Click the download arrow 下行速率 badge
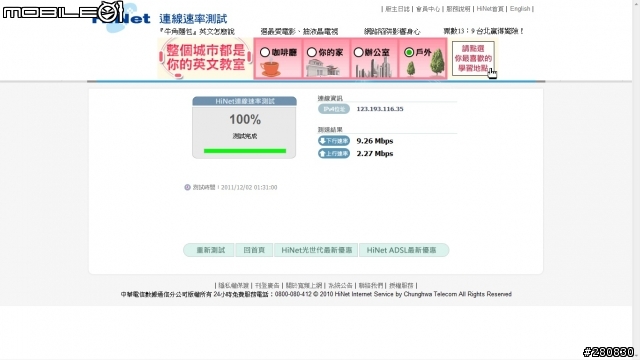 pyautogui.click(x=334, y=141)
